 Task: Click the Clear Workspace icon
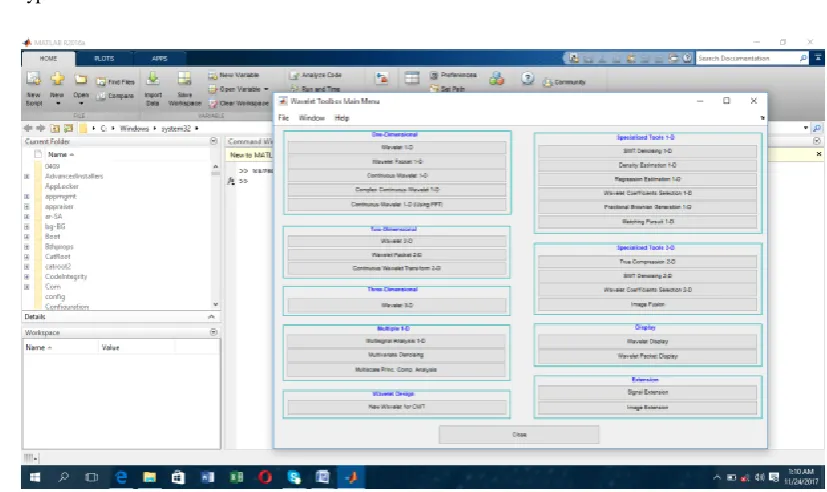click(x=213, y=103)
